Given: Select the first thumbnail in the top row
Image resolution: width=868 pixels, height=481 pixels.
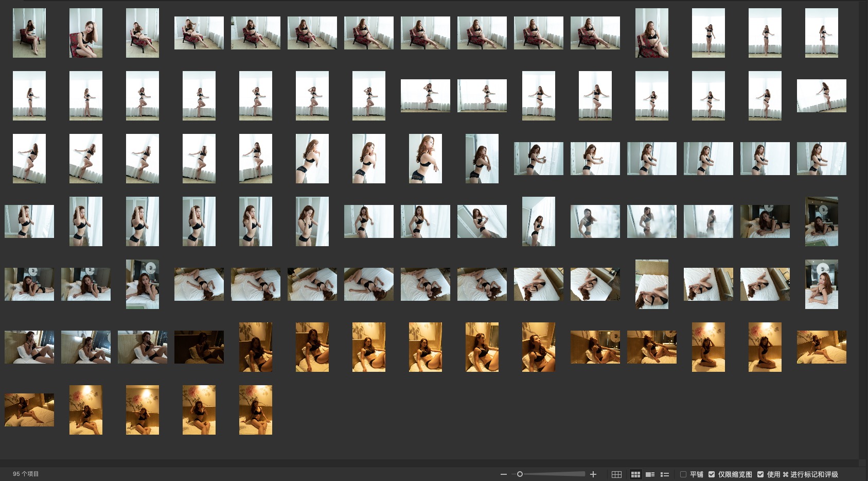Looking at the screenshot, I should pyautogui.click(x=29, y=33).
